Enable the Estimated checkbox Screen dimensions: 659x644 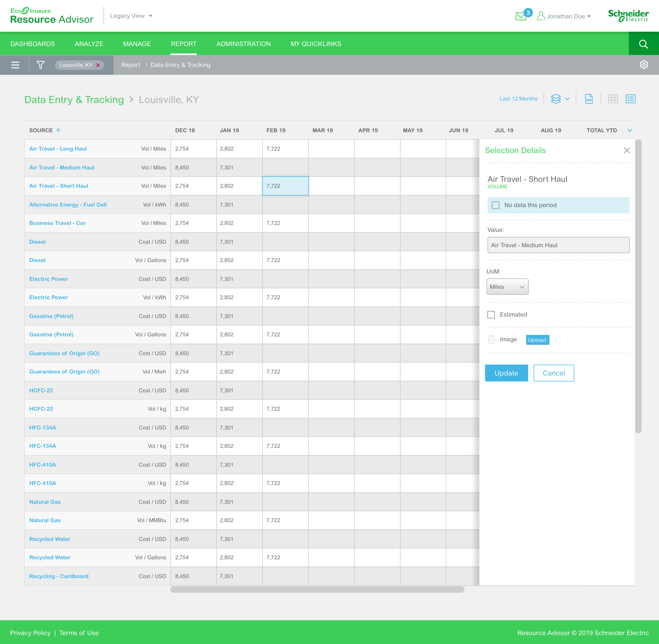[x=491, y=315]
